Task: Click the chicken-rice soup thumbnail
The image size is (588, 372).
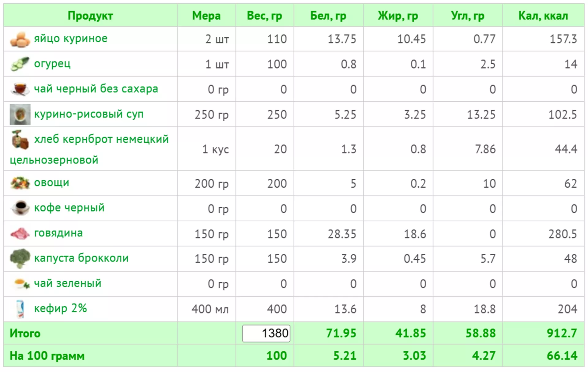Action: (20, 114)
